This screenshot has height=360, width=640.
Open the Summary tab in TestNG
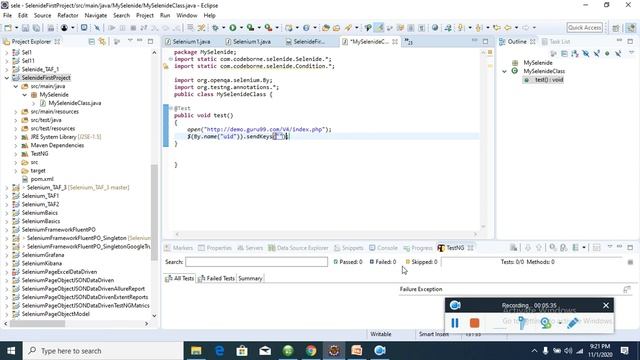250,278
